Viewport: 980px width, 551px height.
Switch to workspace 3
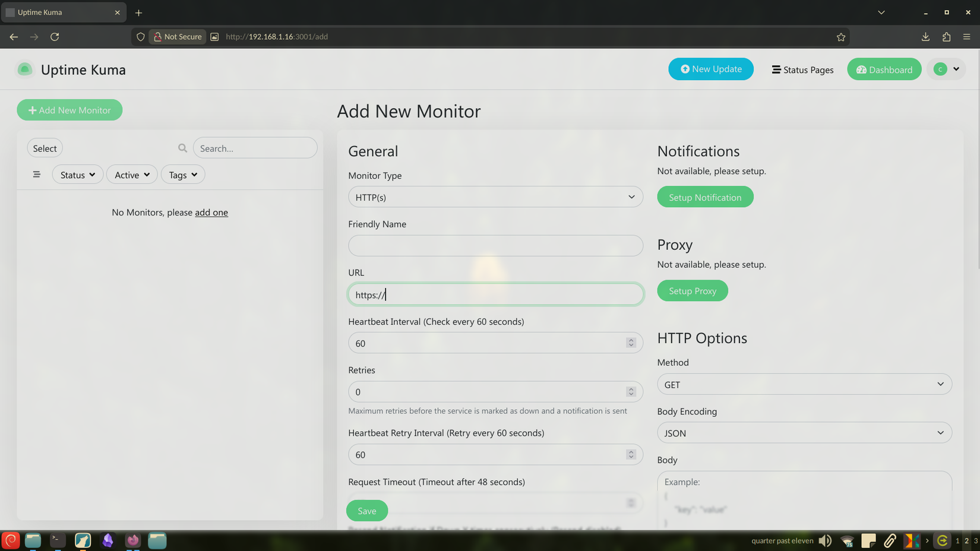coord(975,541)
